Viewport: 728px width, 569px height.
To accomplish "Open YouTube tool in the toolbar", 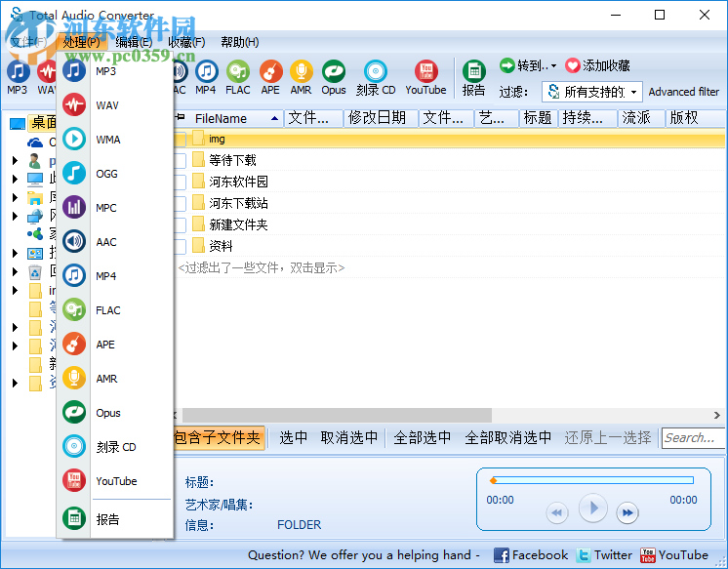I will pos(425,77).
